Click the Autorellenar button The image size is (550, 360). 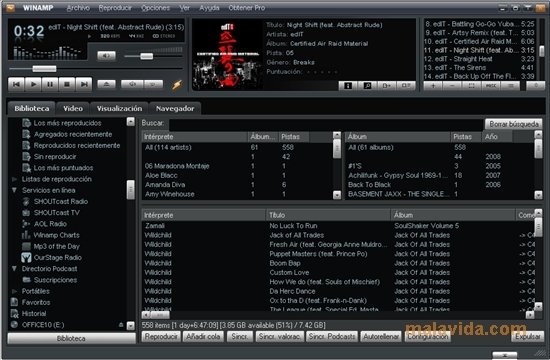point(381,337)
